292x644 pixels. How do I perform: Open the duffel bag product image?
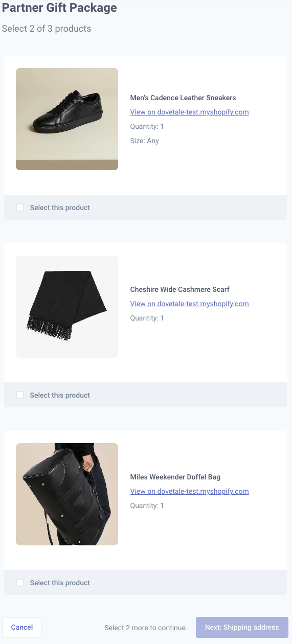(67, 494)
